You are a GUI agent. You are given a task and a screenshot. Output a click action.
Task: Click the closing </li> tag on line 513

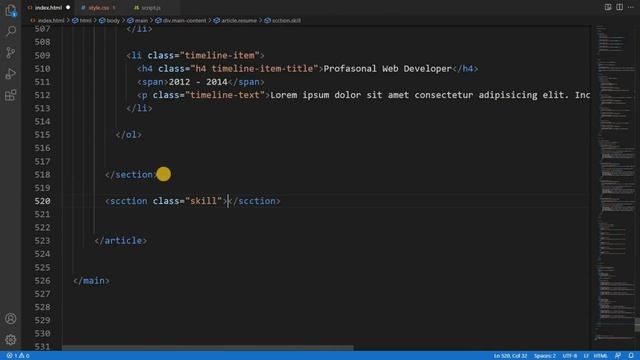pyautogui.click(x=139, y=108)
